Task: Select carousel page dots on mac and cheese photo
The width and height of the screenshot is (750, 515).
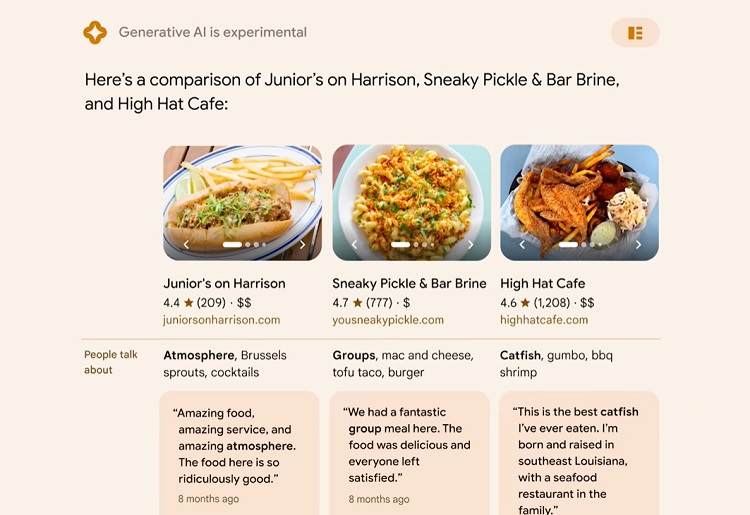Action: point(412,244)
